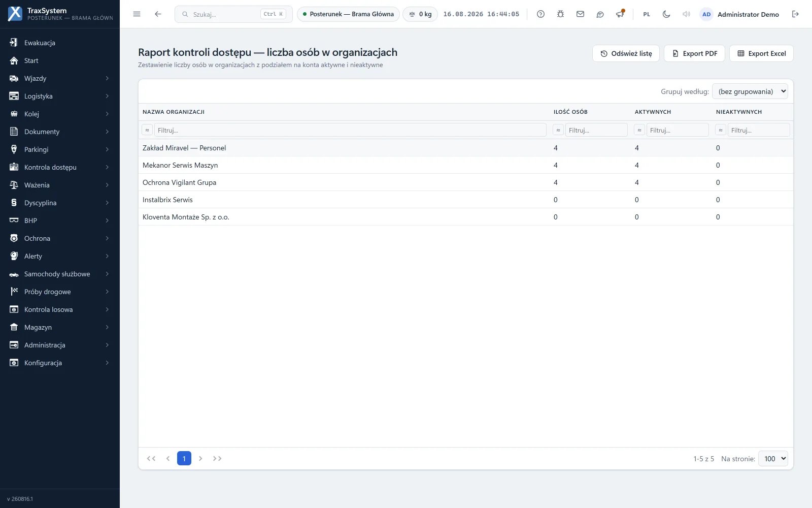The width and height of the screenshot is (812, 508).
Task: Open the Na stronie page size dropdown
Action: [x=773, y=459]
